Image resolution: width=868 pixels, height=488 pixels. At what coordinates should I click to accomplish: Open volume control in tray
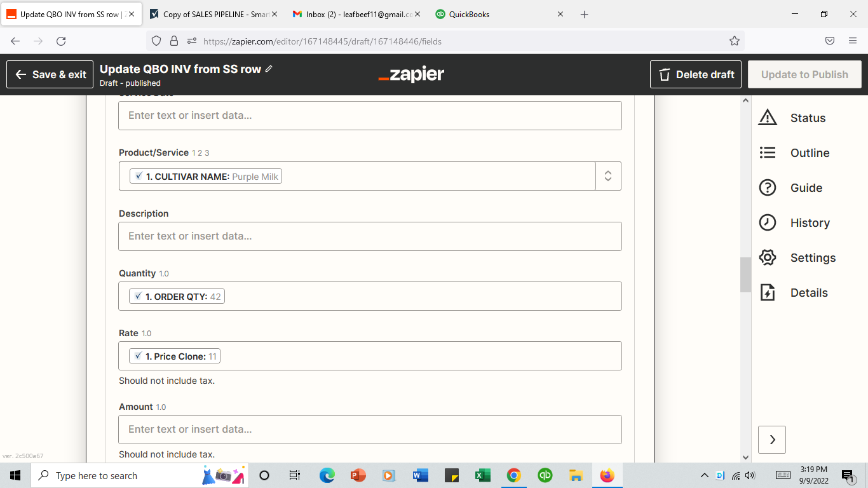[x=750, y=475]
